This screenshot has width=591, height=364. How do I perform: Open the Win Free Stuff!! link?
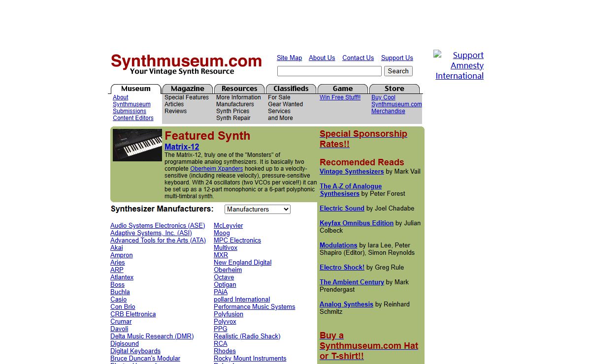[x=340, y=97]
